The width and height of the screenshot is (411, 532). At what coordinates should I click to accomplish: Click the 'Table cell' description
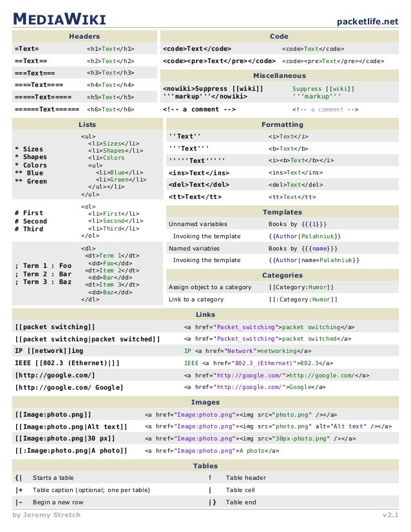point(240,490)
